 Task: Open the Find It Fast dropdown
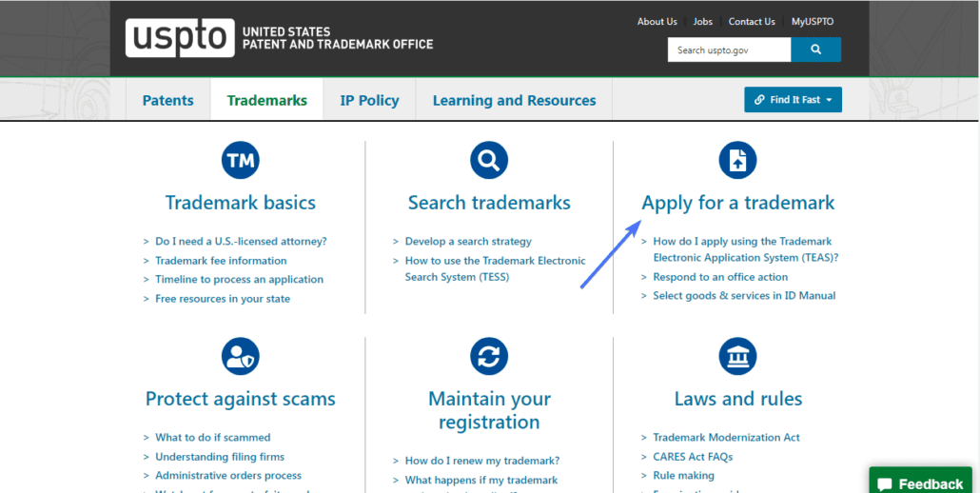pyautogui.click(x=793, y=99)
